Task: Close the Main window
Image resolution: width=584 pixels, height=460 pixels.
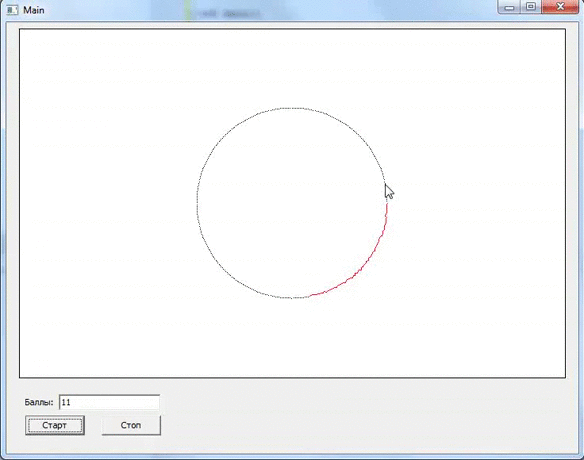Action: pos(560,7)
